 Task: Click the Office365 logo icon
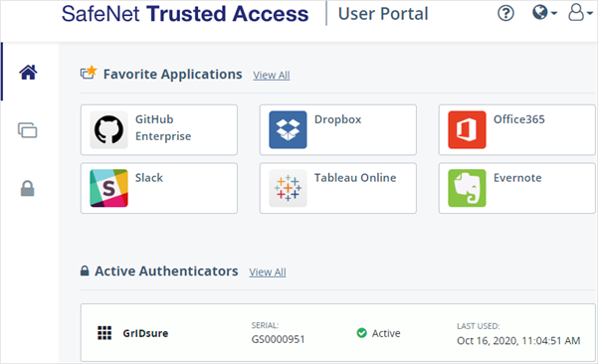(x=467, y=129)
